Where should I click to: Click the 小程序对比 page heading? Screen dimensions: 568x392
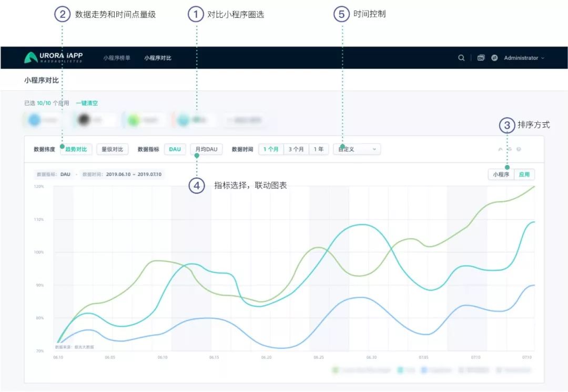click(x=42, y=80)
